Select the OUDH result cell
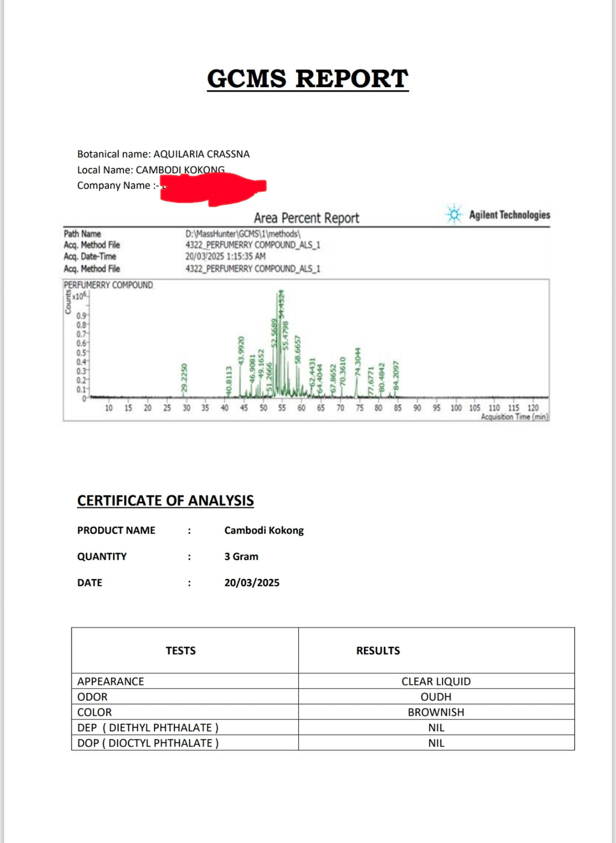Screen dimensions: 616x843 pos(436,697)
